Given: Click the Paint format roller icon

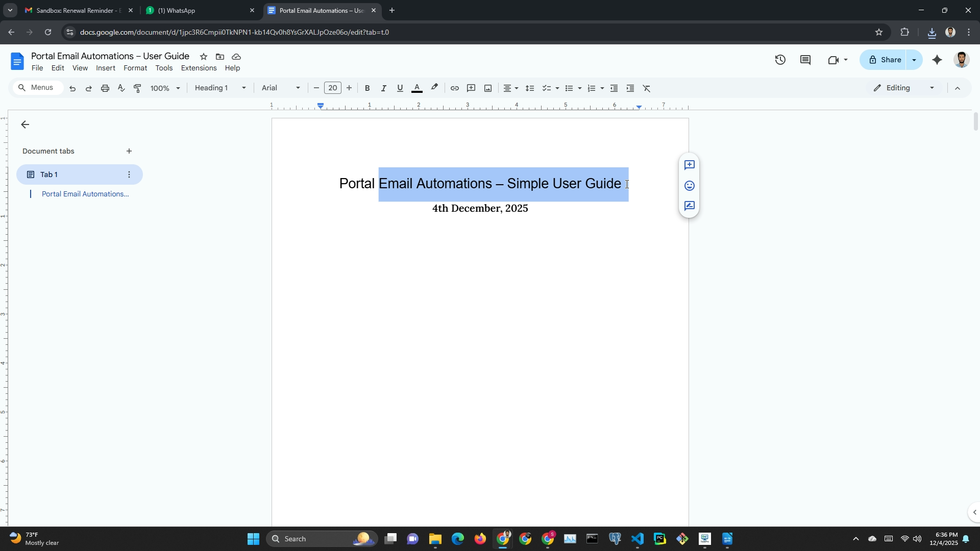Looking at the screenshot, I should (137, 88).
